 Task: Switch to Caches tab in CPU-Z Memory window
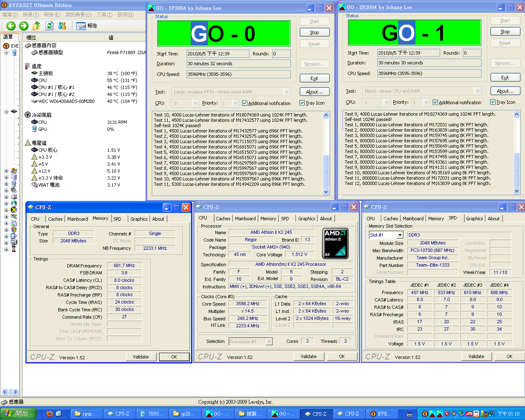(x=55, y=219)
